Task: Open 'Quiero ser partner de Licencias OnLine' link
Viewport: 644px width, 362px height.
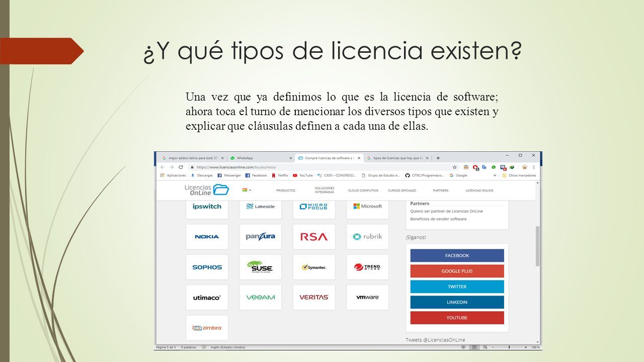Action: pos(446,211)
